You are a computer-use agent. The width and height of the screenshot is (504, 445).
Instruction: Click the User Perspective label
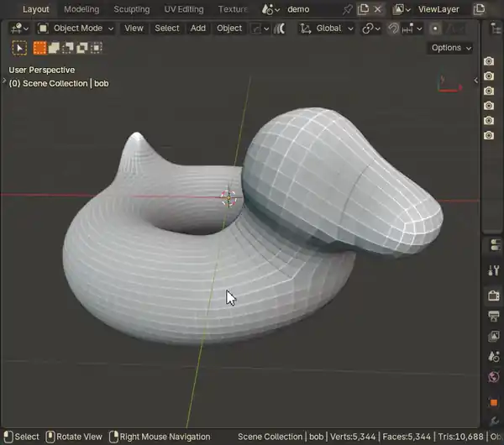[42, 70]
